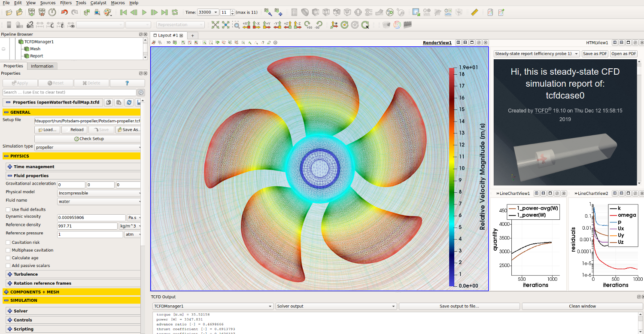The image size is (644, 334).
Task: Check the Use fluid defaults option
Action: pos(8,210)
